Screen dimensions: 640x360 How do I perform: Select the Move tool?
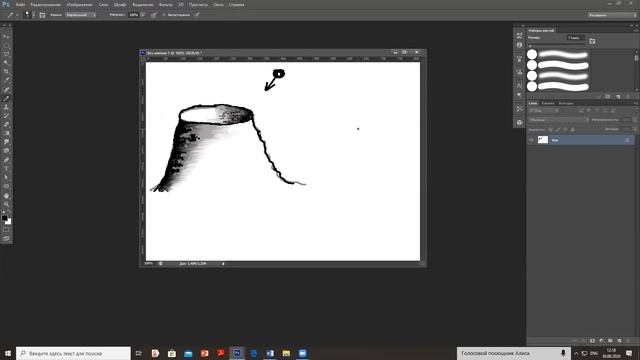tap(6, 37)
